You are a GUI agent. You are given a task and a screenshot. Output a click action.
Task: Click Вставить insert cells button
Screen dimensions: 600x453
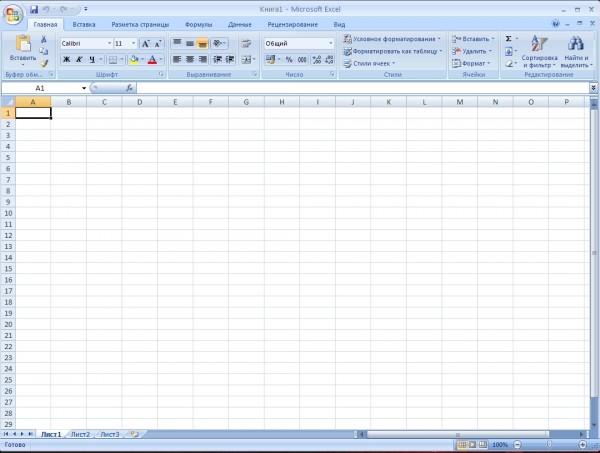pyautogui.click(x=473, y=39)
